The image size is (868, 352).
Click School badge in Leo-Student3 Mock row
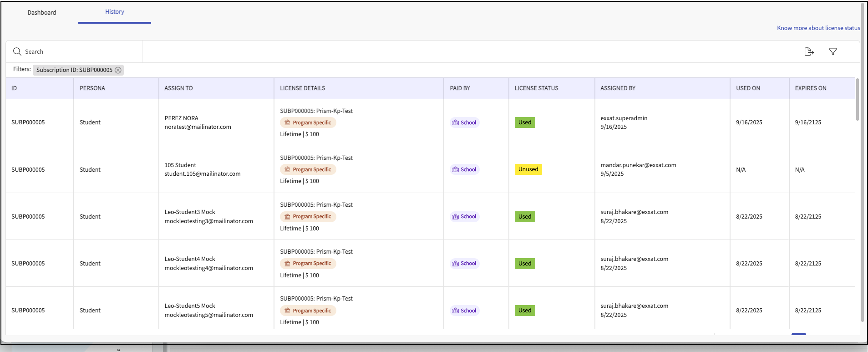point(464,217)
